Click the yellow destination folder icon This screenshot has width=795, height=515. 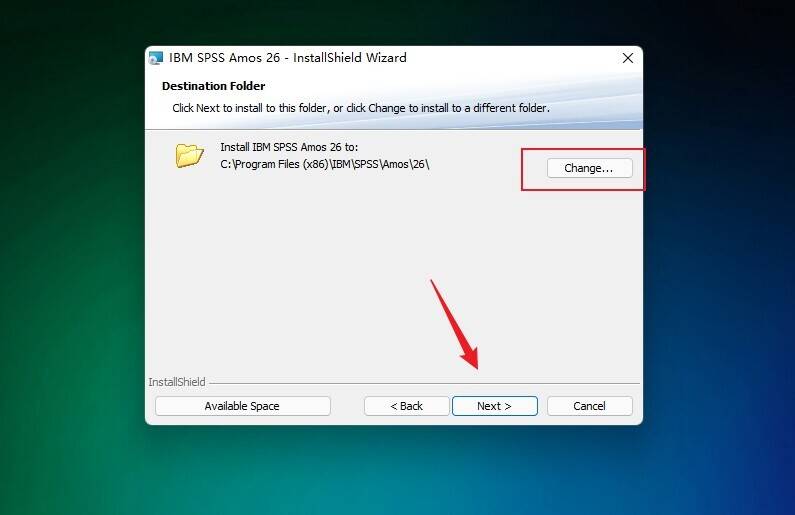pos(190,155)
